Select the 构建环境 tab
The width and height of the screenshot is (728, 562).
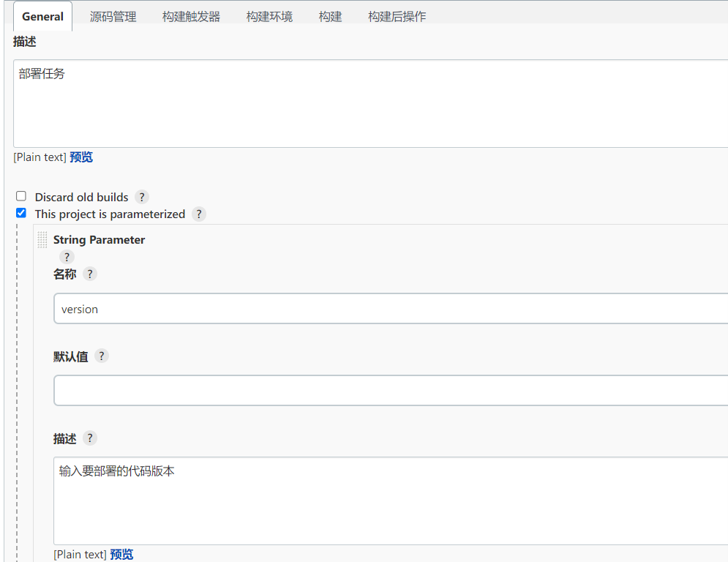(269, 17)
